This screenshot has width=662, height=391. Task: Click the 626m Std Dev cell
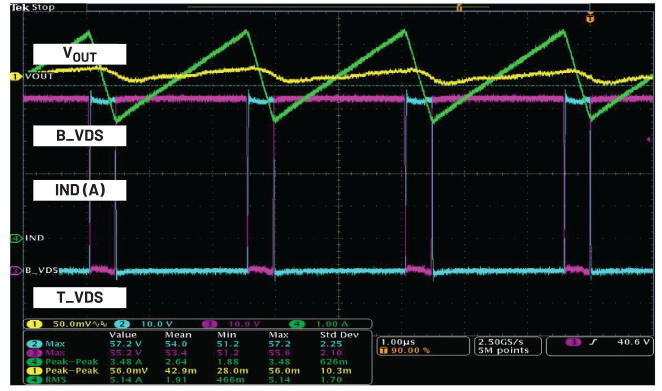(334, 362)
